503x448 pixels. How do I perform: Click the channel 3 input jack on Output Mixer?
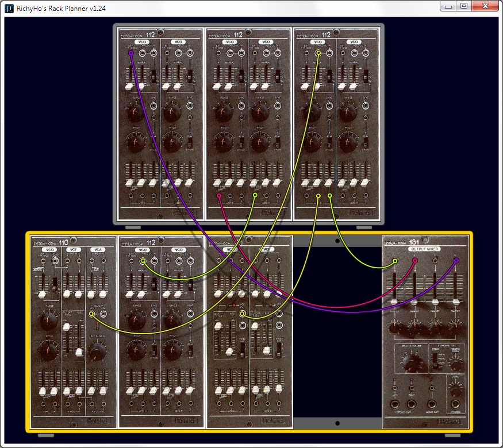coord(435,260)
